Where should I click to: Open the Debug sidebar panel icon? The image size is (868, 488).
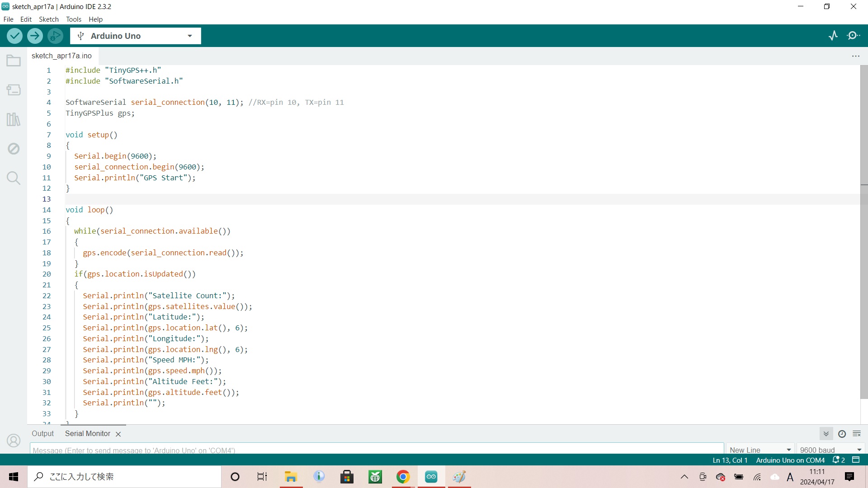tap(14, 149)
